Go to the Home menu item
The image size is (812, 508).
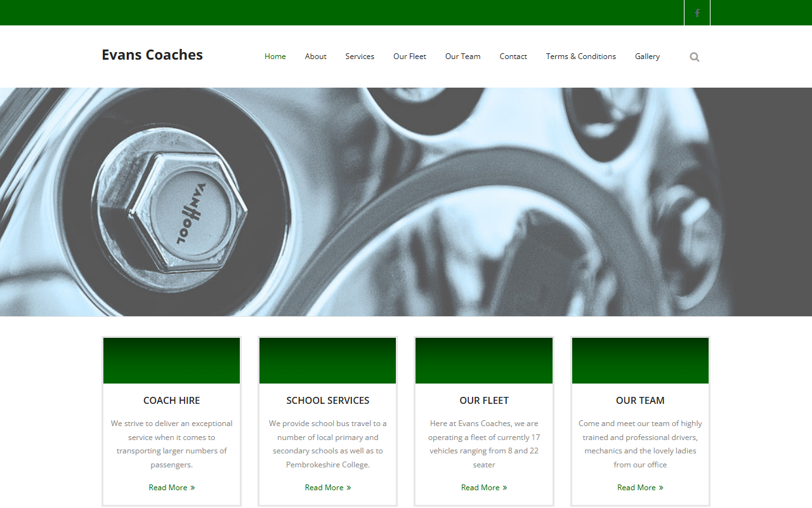[x=275, y=57]
